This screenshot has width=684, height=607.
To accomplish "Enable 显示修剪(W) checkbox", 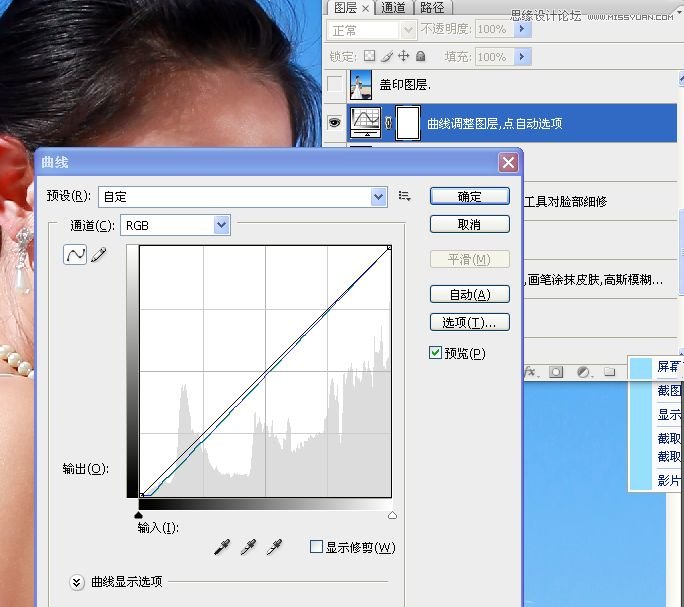I will [x=316, y=546].
